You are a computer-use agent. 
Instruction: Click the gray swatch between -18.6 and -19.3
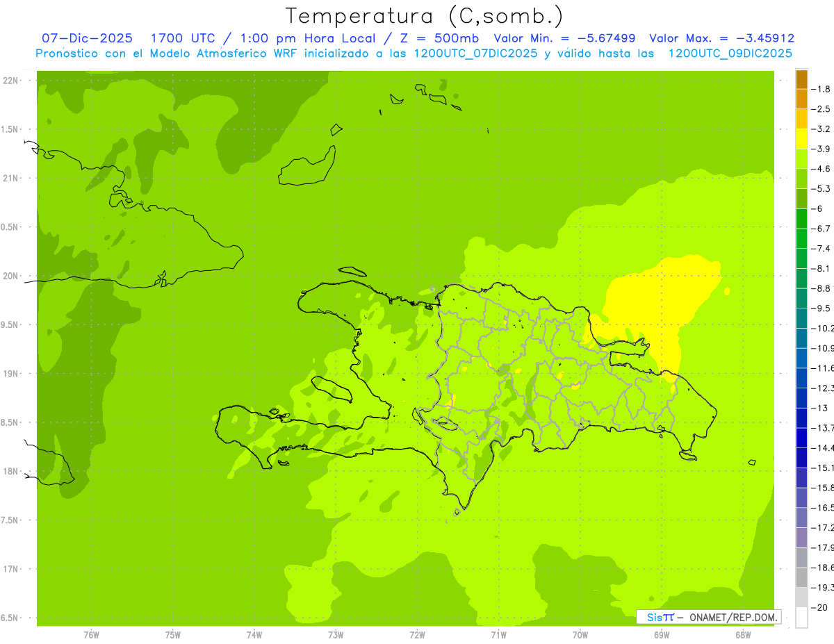point(801,577)
